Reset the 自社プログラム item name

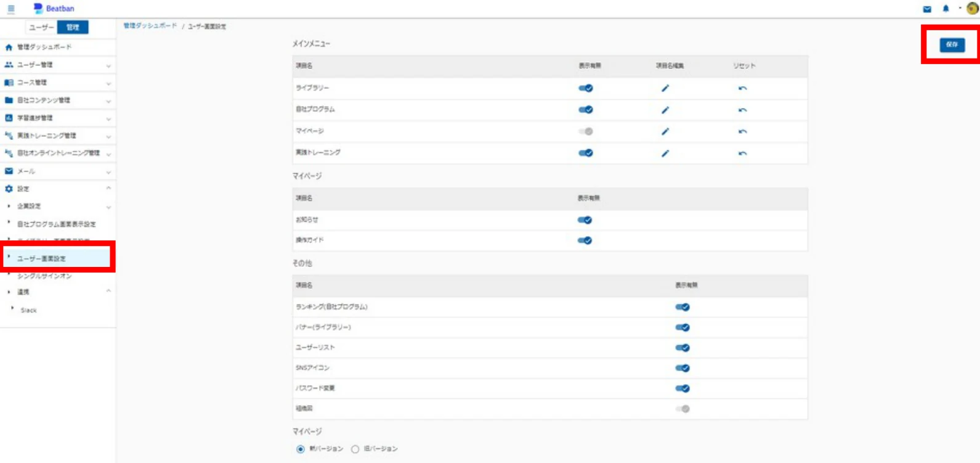click(x=742, y=110)
